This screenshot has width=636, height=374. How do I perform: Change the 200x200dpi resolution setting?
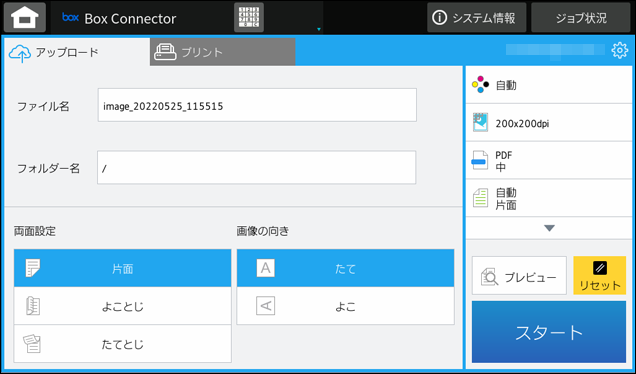click(549, 123)
